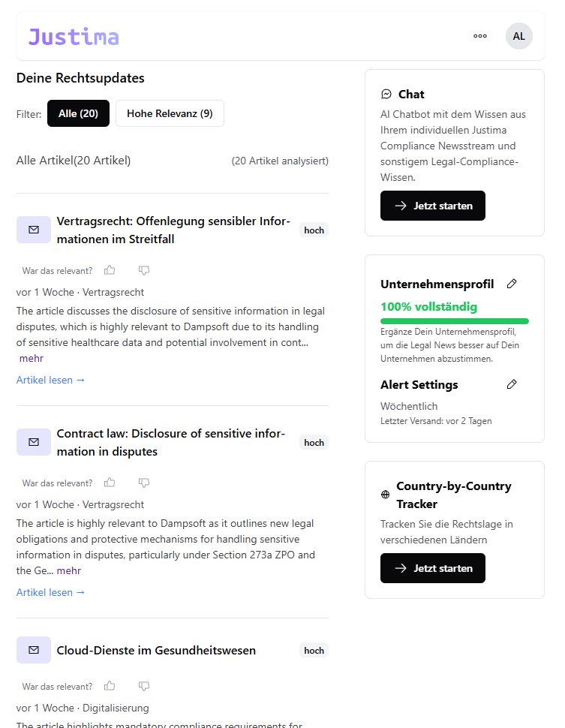Select the Alle (20) filter
Image resolution: width=565 pixels, height=728 pixels.
(78, 113)
